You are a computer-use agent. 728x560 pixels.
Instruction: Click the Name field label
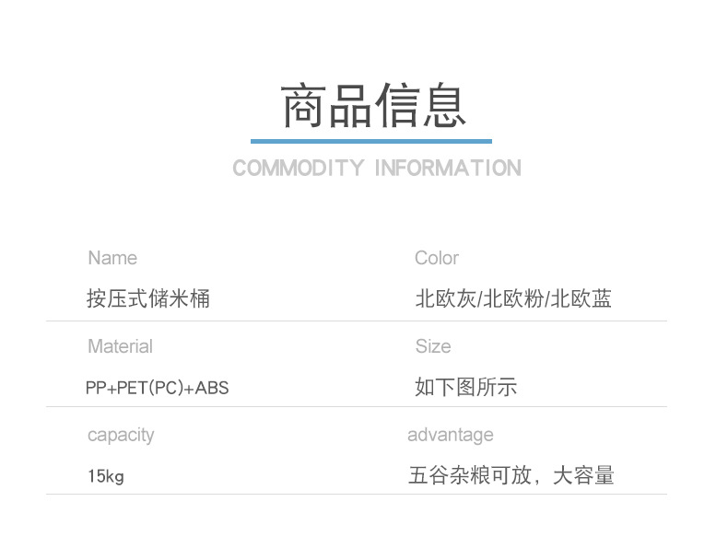pos(112,258)
